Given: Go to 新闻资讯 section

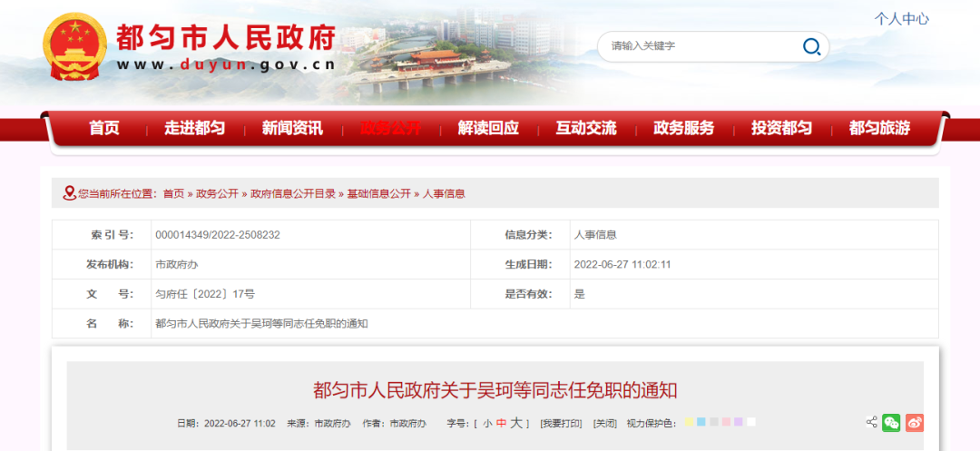Looking at the screenshot, I should tap(292, 128).
